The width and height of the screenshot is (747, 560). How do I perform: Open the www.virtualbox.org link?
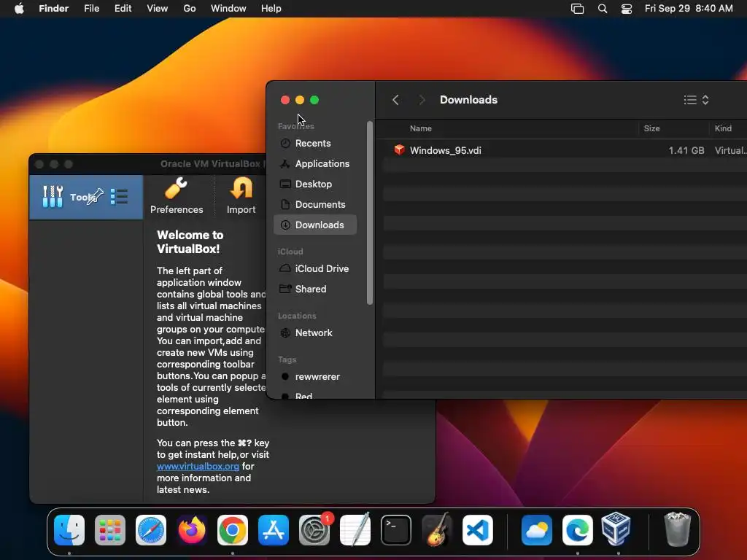198,466
